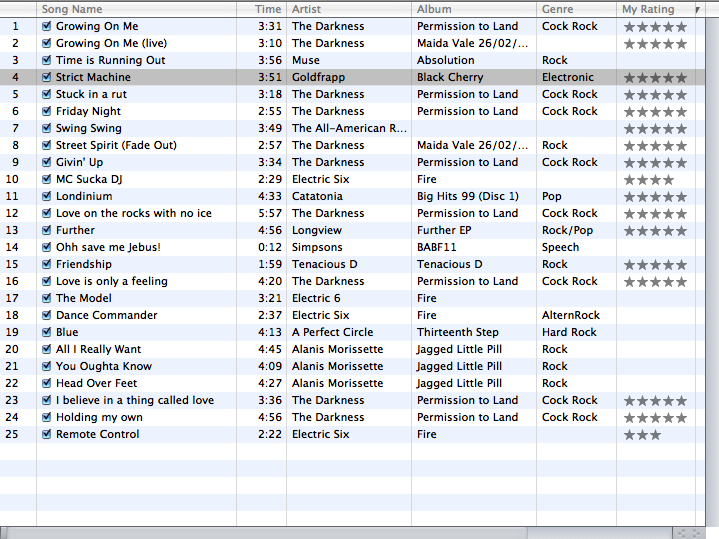Click artist 'Goldfrapp'
The width and height of the screenshot is (719, 539).
point(318,77)
